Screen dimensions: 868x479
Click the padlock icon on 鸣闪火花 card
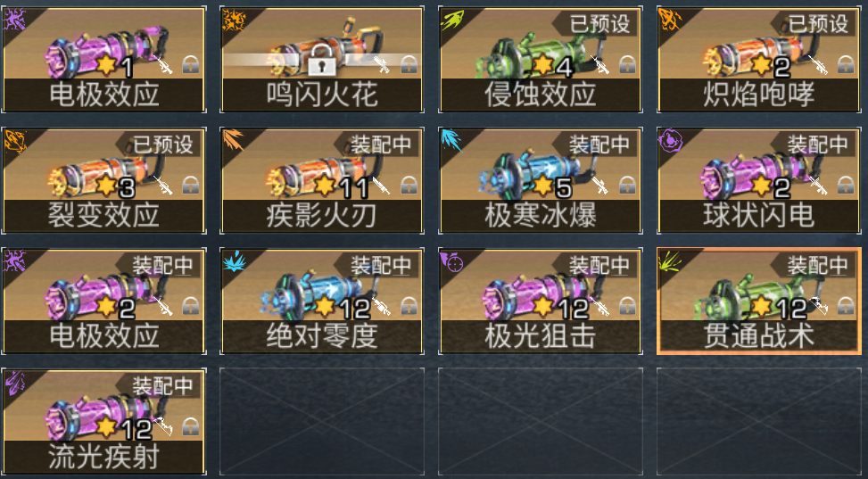click(322, 61)
